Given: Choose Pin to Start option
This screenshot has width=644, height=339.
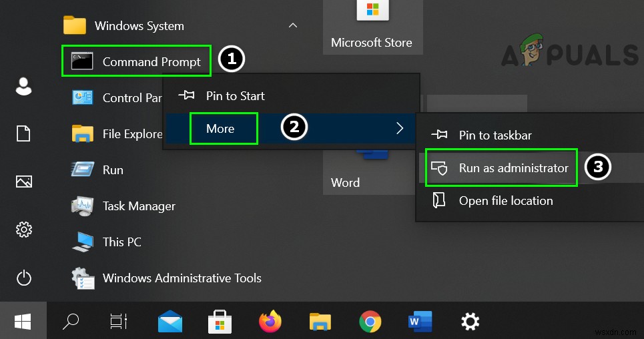Looking at the screenshot, I should tap(235, 96).
